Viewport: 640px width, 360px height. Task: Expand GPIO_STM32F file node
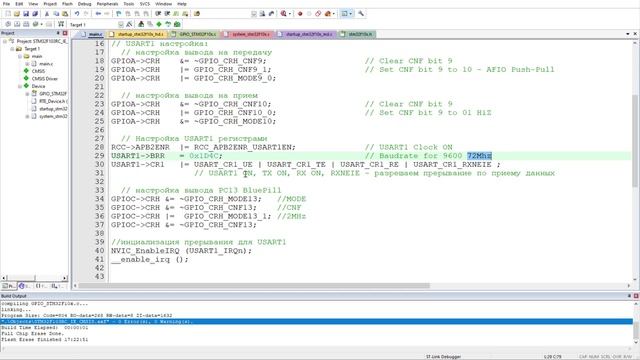[27, 93]
